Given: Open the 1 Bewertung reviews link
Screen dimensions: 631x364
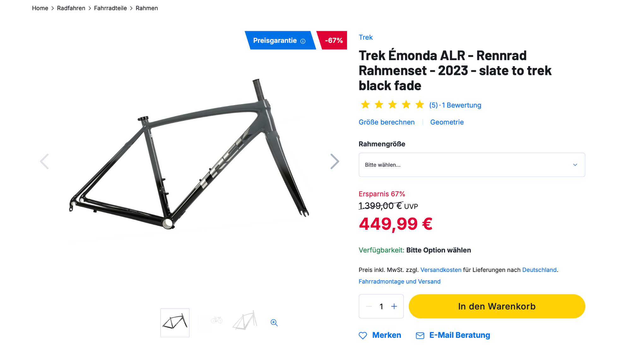Looking at the screenshot, I should pos(461,105).
